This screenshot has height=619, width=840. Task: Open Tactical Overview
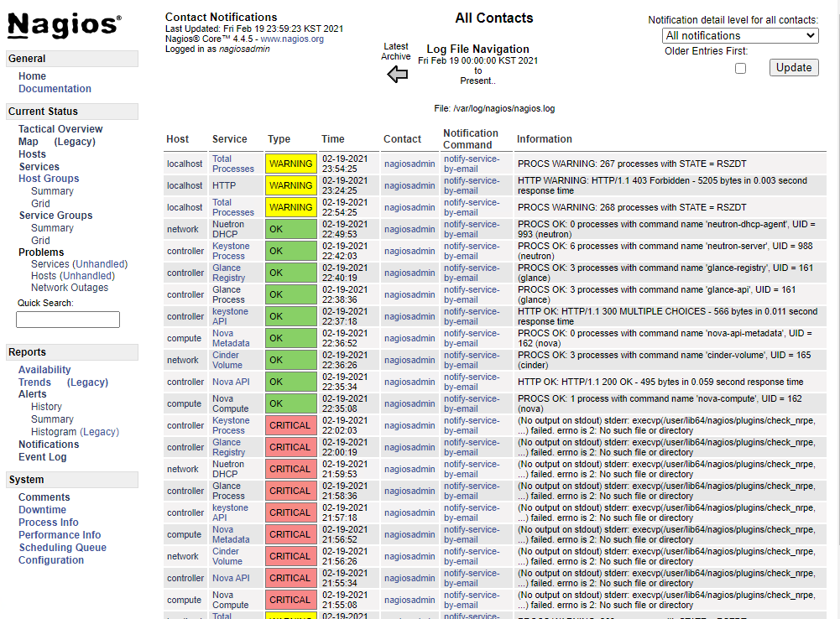(x=60, y=129)
